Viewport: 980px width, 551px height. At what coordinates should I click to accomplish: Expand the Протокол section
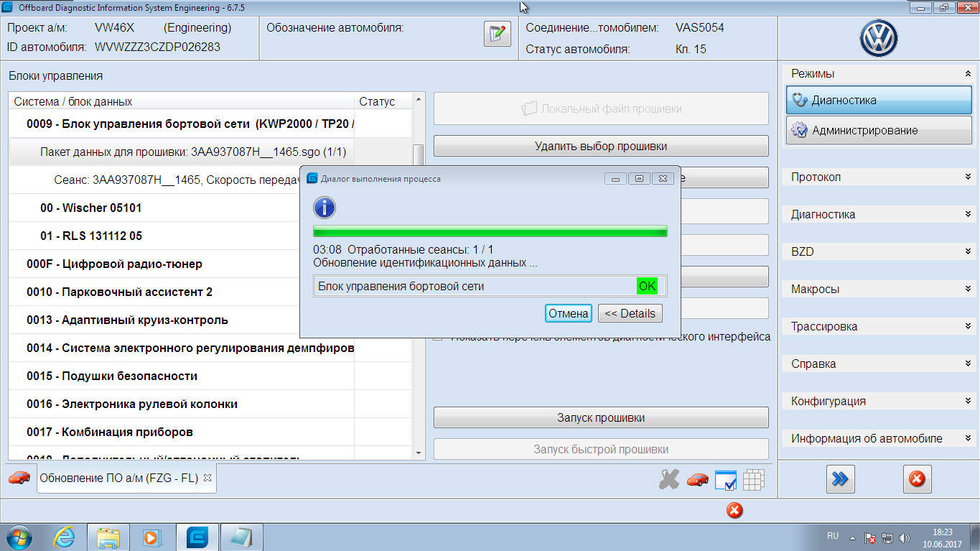point(968,177)
